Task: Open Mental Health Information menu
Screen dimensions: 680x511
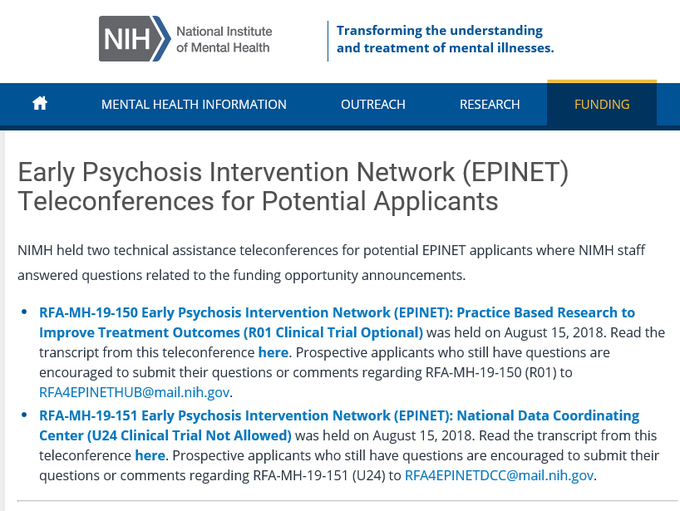Action: (194, 105)
